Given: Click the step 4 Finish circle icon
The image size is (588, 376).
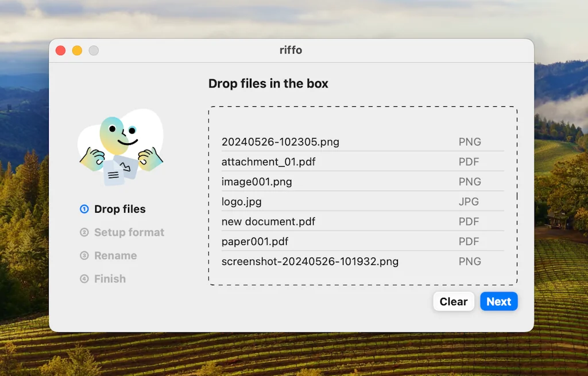Looking at the screenshot, I should (x=84, y=279).
